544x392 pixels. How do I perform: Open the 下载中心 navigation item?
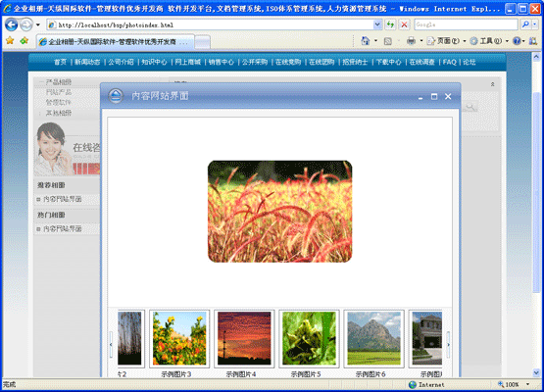pyautogui.click(x=388, y=62)
